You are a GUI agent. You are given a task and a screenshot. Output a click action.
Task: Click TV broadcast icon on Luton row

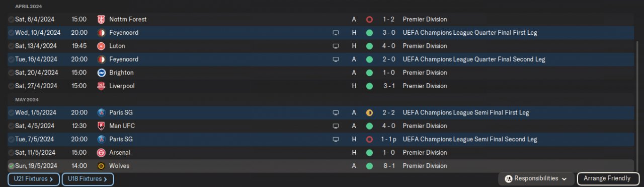pos(336,46)
